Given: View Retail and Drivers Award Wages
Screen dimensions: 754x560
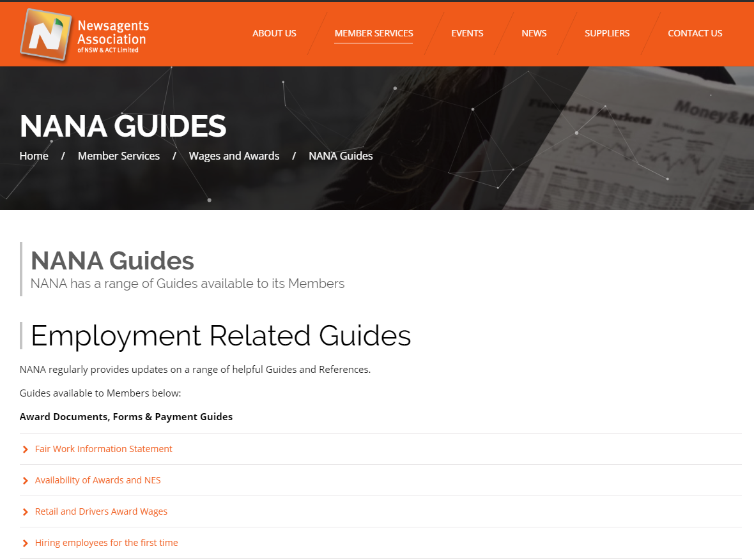Looking at the screenshot, I should [101, 511].
